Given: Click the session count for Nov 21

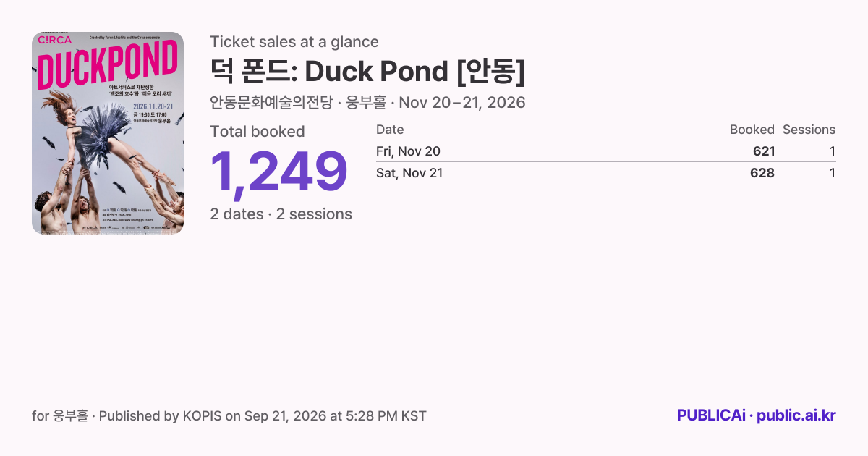Looking at the screenshot, I should tap(833, 173).
